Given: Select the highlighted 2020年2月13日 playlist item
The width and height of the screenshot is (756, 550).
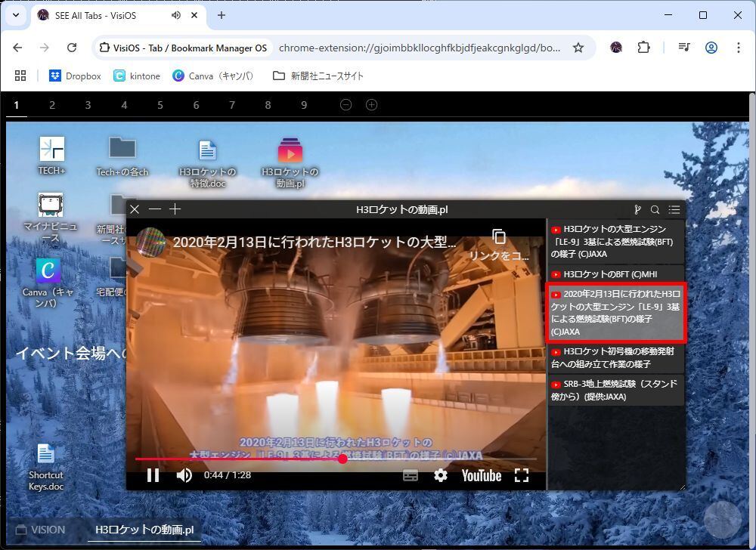Looking at the screenshot, I should (x=615, y=313).
